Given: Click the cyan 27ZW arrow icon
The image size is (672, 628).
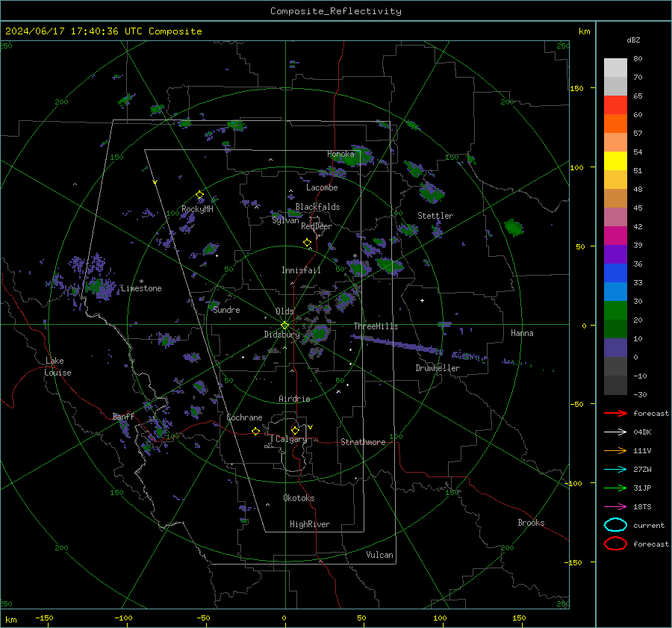Looking at the screenshot, I should 615,470.
